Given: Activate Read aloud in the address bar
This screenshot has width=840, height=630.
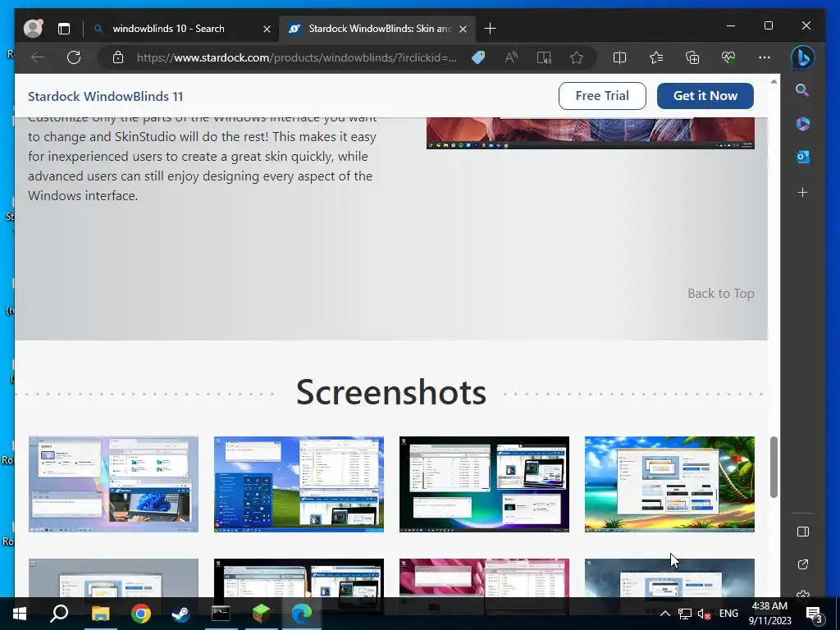Looking at the screenshot, I should 511,57.
